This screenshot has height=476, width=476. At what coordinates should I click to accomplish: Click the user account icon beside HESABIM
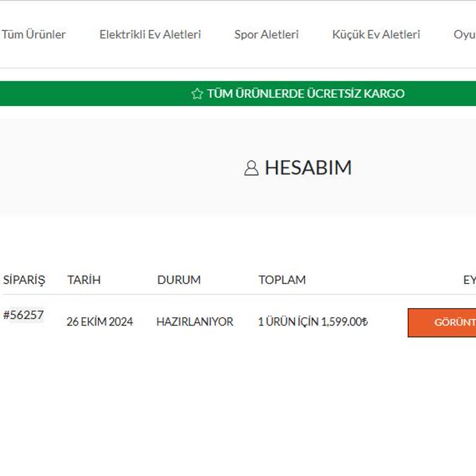coord(252,168)
